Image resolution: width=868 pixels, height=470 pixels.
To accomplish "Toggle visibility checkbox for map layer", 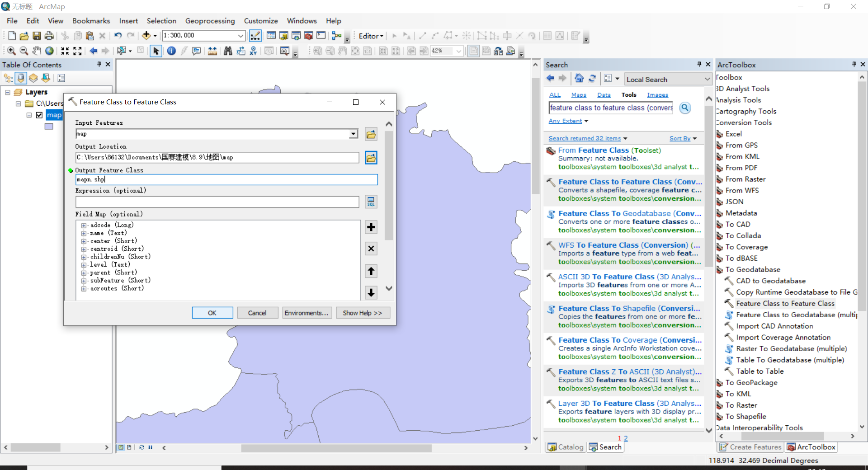I will [39, 115].
